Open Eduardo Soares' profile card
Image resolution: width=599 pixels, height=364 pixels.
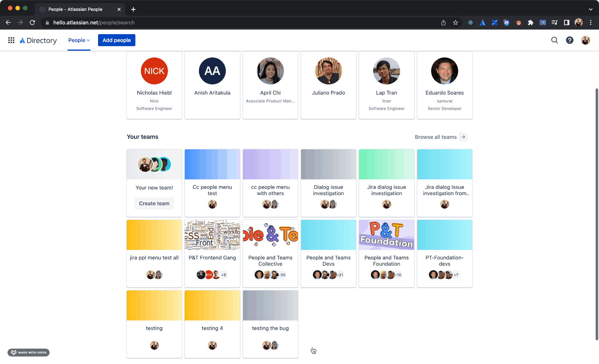click(x=445, y=85)
